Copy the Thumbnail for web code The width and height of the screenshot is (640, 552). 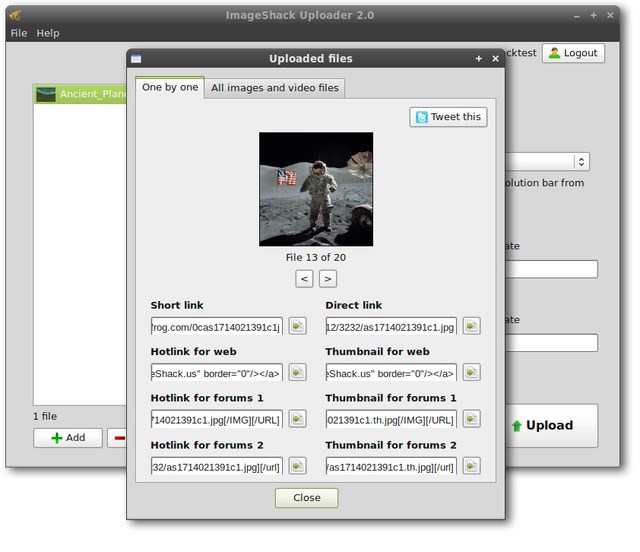coord(471,373)
